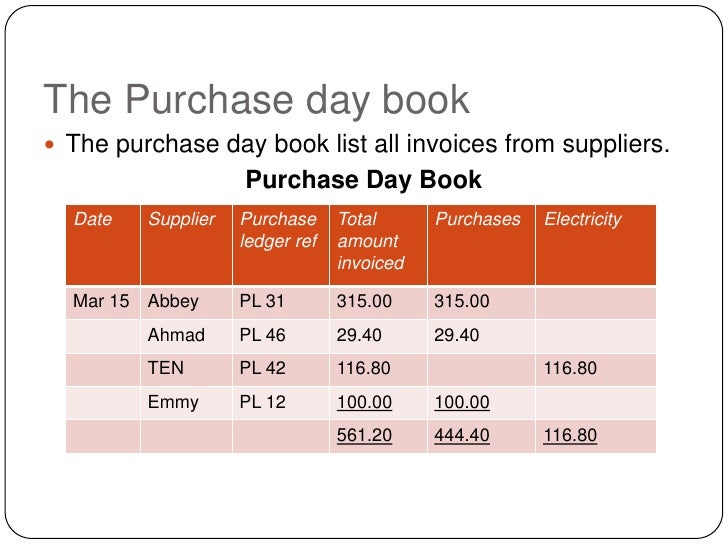Click the 'TEN' supplier cell

point(186,369)
